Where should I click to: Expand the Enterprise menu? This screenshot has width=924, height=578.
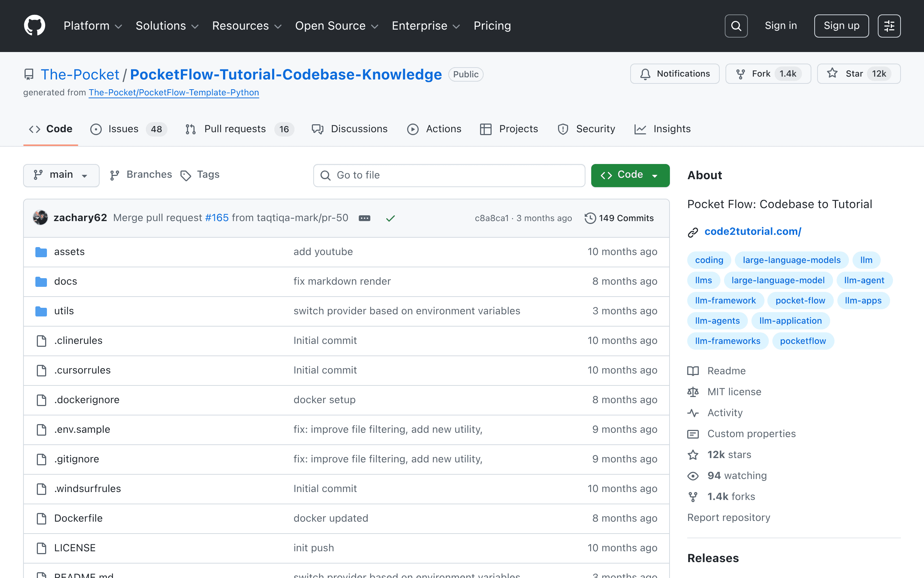[426, 26]
